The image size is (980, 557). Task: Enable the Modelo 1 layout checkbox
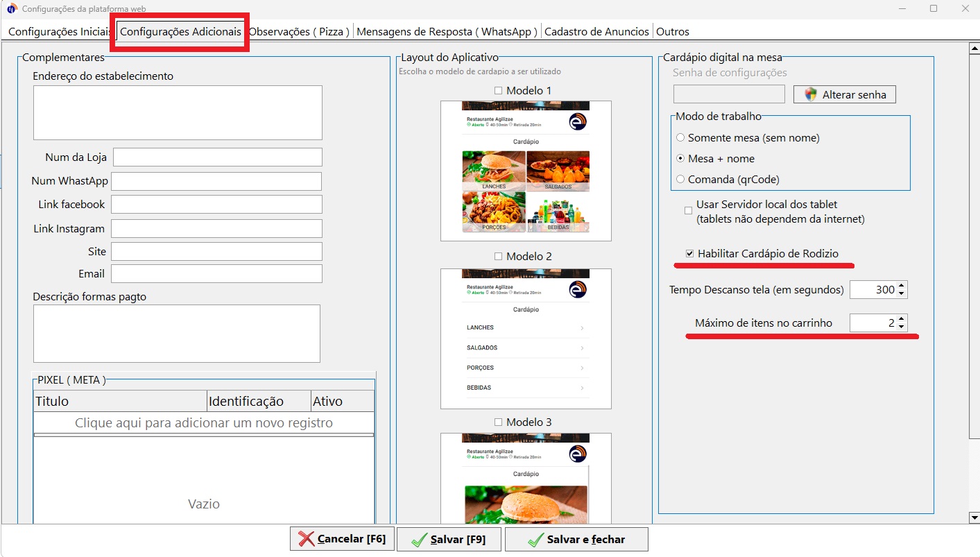point(498,91)
